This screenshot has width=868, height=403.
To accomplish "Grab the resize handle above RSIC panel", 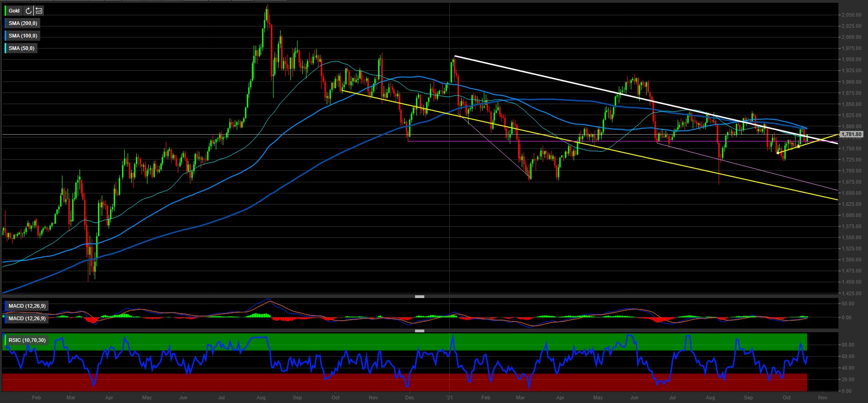I will [x=420, y=331].
